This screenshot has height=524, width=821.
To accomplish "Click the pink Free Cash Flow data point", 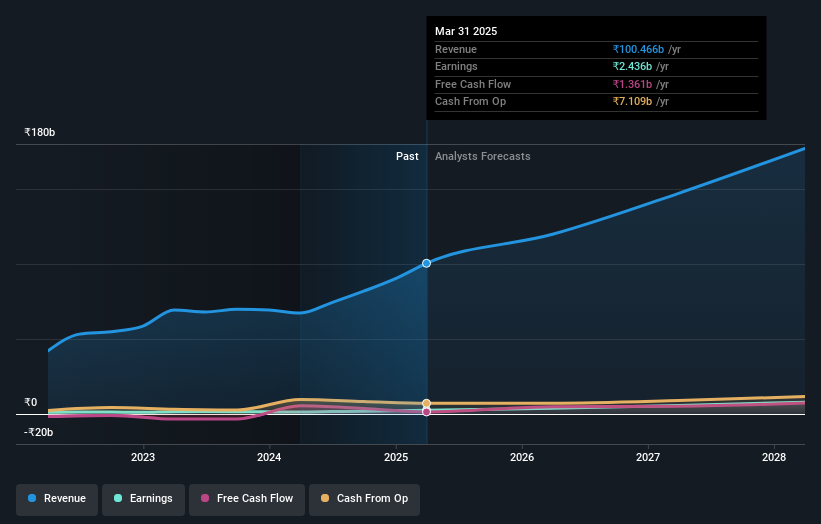I will (x=426, y=412).
